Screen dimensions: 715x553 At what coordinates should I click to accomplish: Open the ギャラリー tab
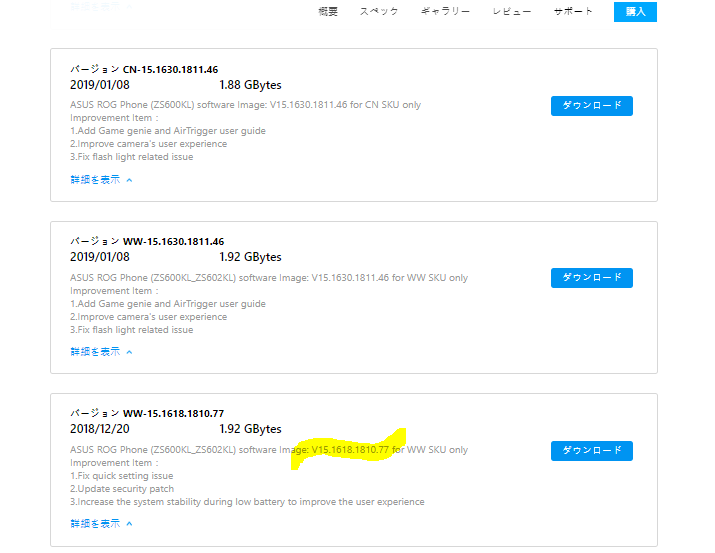(445, 11)
